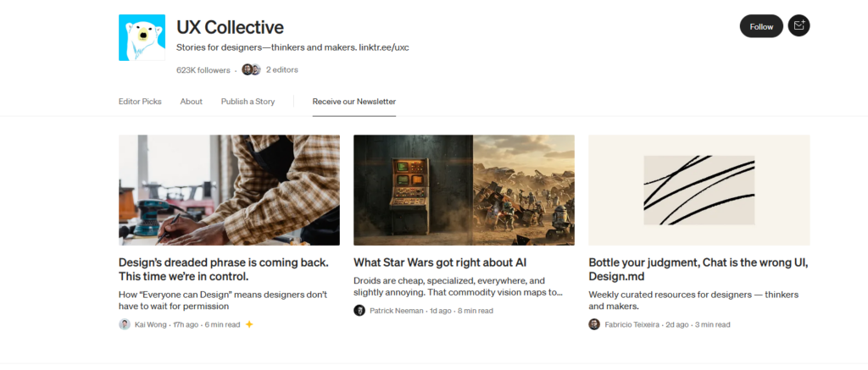Open the UX Collective title link
The image size is (868, 370).
(230, 27)
